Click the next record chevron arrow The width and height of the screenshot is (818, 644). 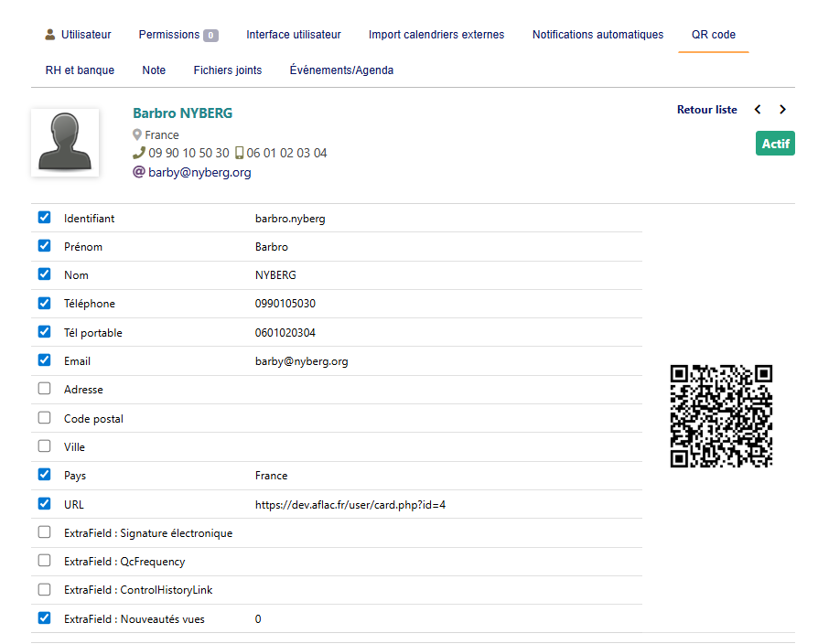783,109
